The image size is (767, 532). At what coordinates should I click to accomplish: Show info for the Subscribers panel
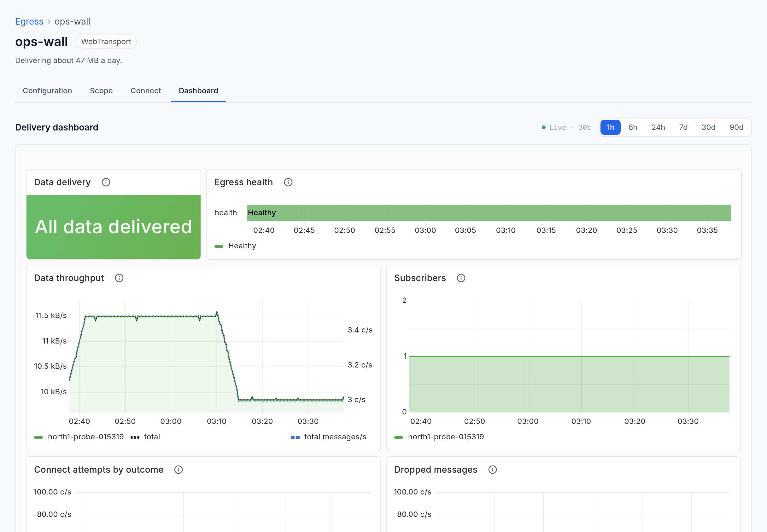[461, 278]
